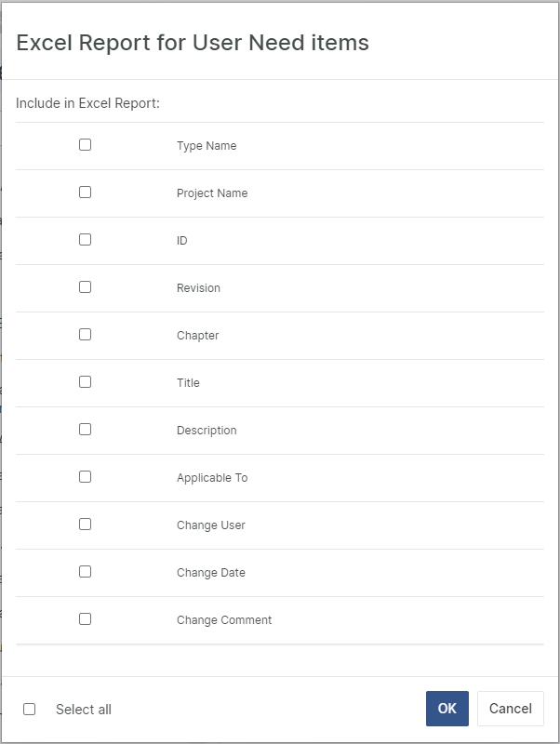The image size is (560, 744).
Task: Tick the Change User checkbox
Action: coord(85,525)
